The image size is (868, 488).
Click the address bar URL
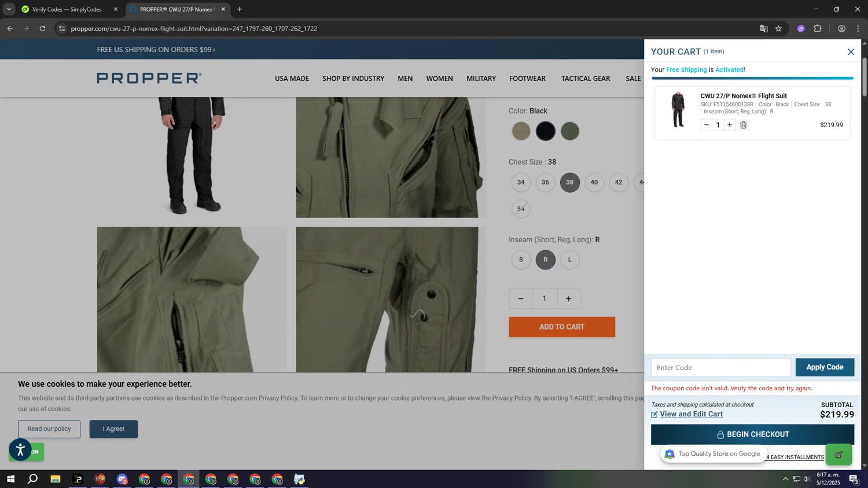[x=194, y=28]
